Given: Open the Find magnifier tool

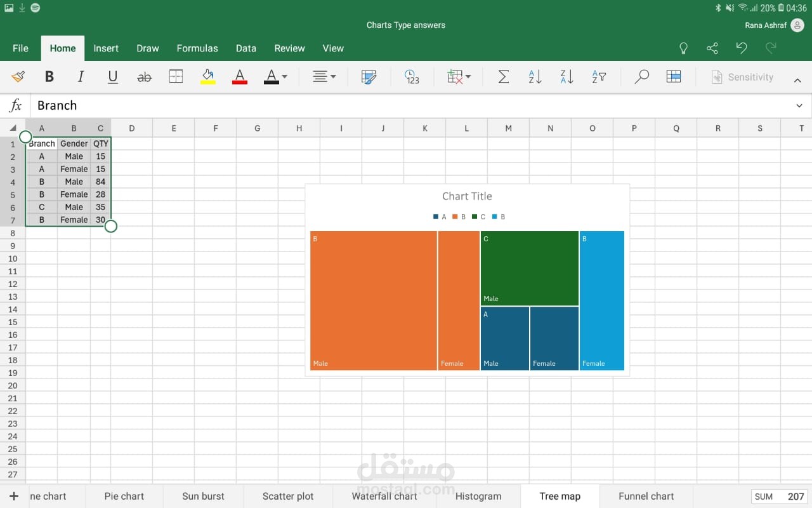Looking at the screenshot, I should [641, 77].
